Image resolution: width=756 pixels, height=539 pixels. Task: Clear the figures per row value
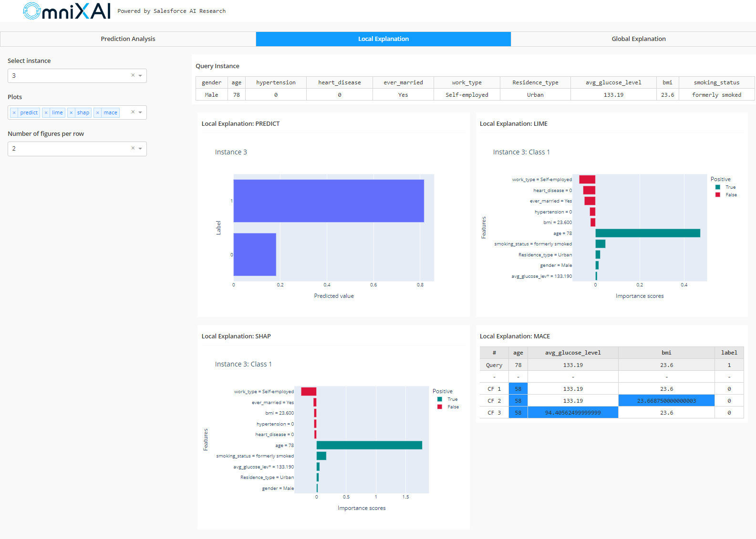(133, 148)
